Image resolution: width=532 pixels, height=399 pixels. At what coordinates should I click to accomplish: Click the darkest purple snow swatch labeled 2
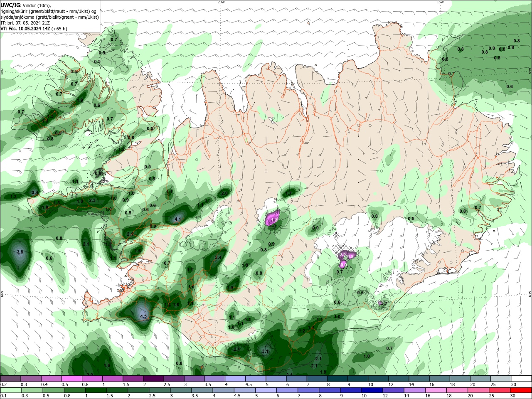pos(153,379)
